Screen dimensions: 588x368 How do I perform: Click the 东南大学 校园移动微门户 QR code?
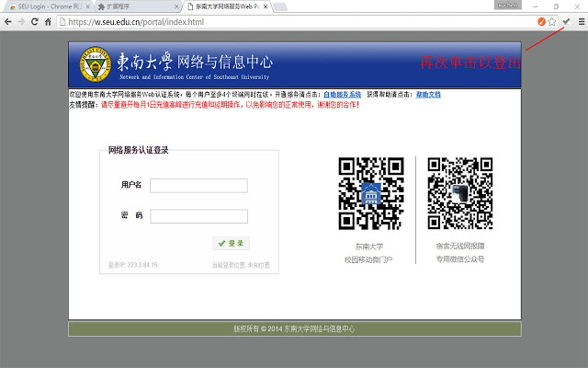click(x=371, y=193)
